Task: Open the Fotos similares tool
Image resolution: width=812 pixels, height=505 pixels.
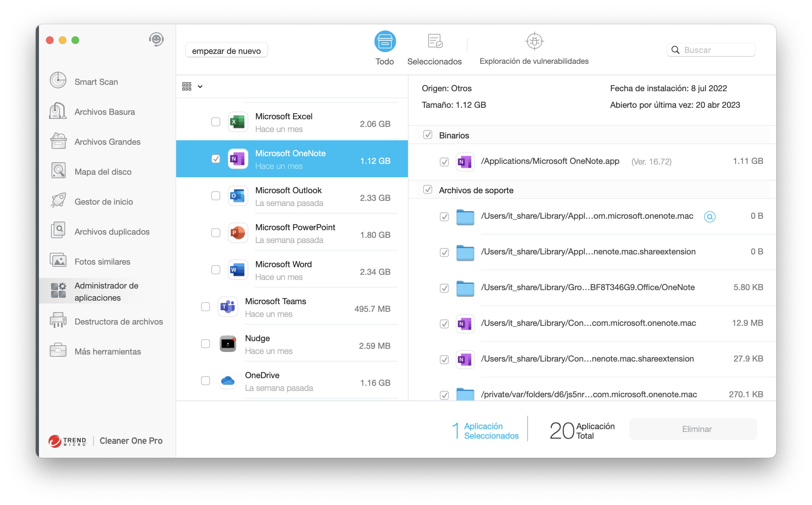Action: click(102, 261)
